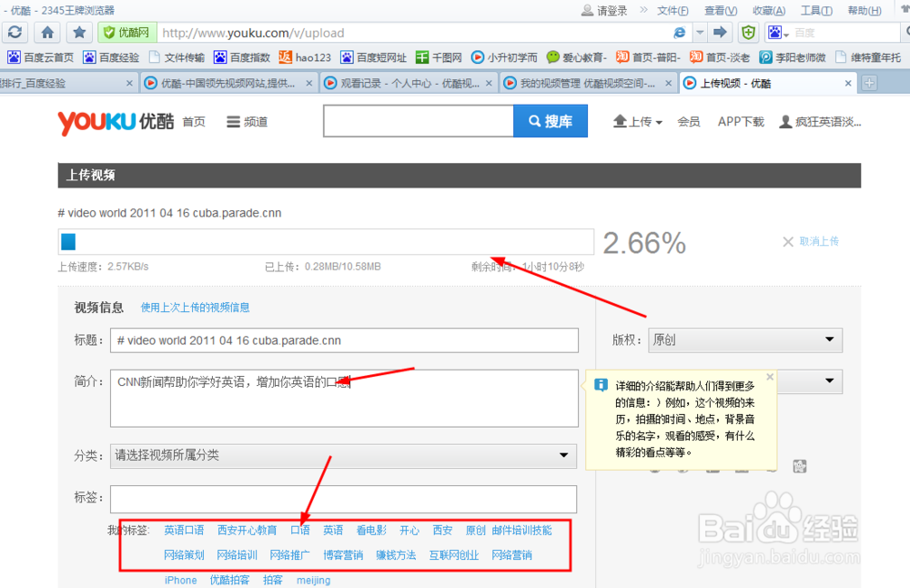The width and height of the screenshot is (910, 588).
Task: Open the 工具(T) menu
Action: (816, 10)
